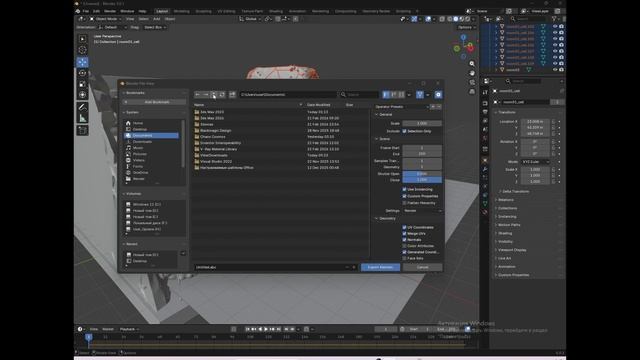Toggle the file browser options gear icon
The image size is (640, 360).
click(438, 95)
